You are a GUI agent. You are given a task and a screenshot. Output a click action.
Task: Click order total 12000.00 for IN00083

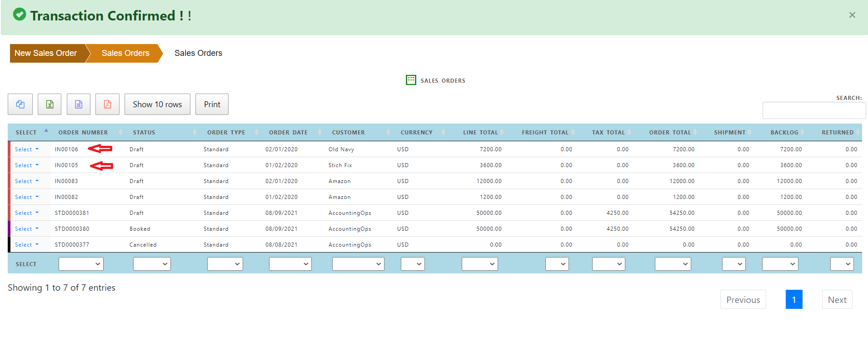tap(682, 181)
